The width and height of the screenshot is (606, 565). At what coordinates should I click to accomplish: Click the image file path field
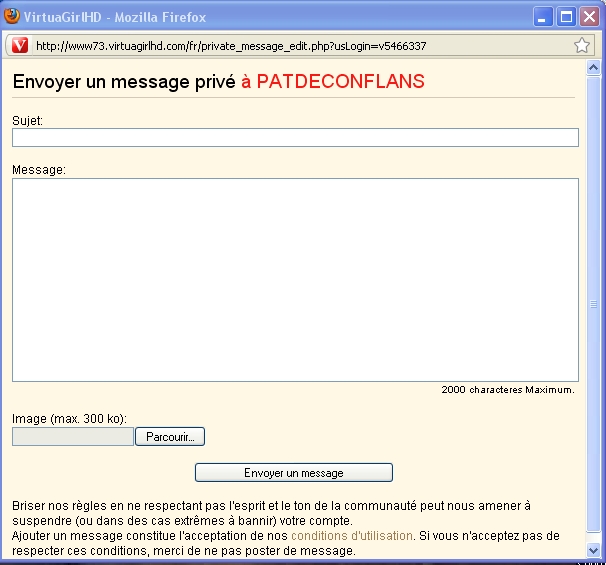(x=73, y=437)
